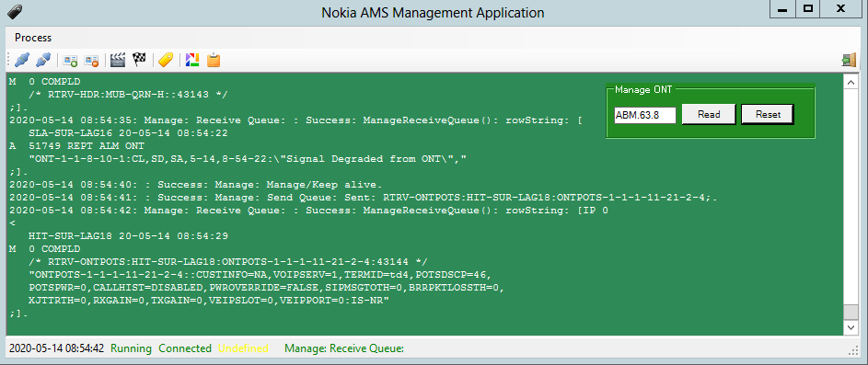Click the CUSTINFO=NA,VOIPSERV=1 log line
This screenshot has width=868, height=365.
pyautogui.click(x=260, y=275)
